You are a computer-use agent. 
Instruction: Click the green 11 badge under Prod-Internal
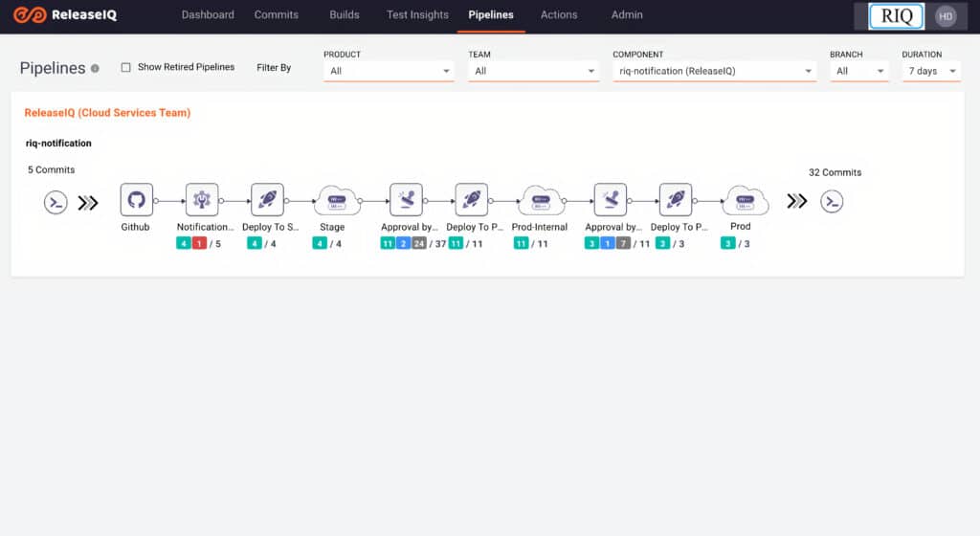click(x=521, y=244)
